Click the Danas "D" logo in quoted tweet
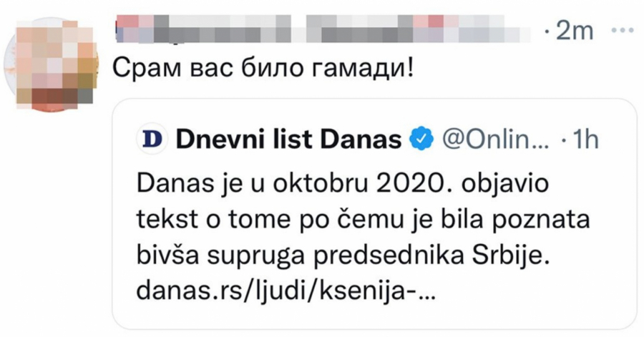 (152, 140)
